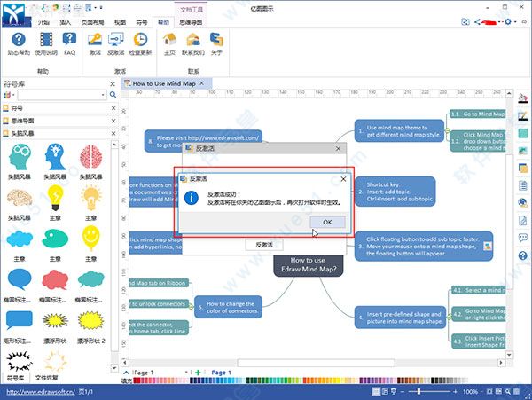Select the red cloud callout symbol
The height and width of the screenshot is (400, 532).
[x=55, y=280]
